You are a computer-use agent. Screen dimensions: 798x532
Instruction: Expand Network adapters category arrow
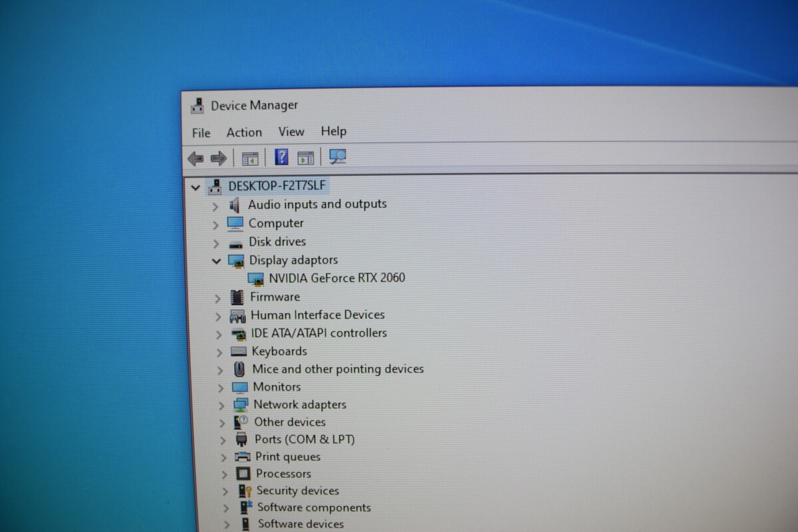pos(221,406)
